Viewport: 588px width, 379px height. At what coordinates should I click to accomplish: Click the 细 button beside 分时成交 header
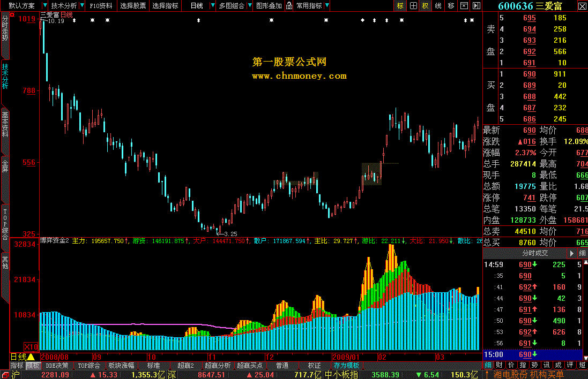pos(583,253)
